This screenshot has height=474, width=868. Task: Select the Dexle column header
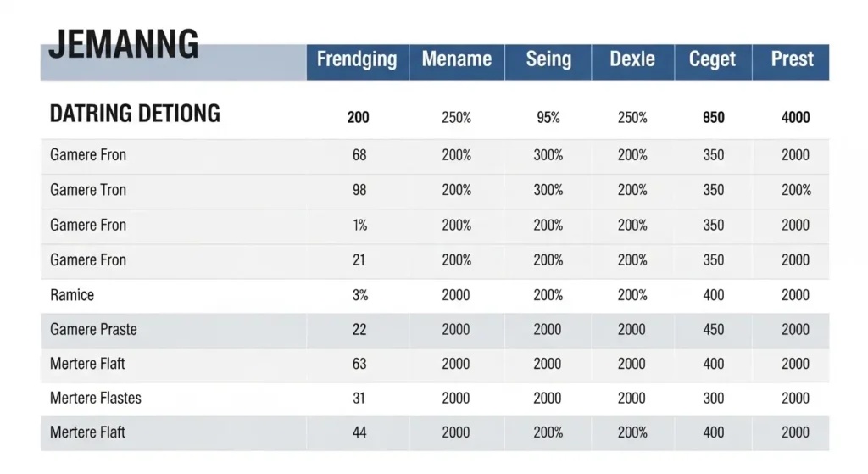(x=632, y=60)
